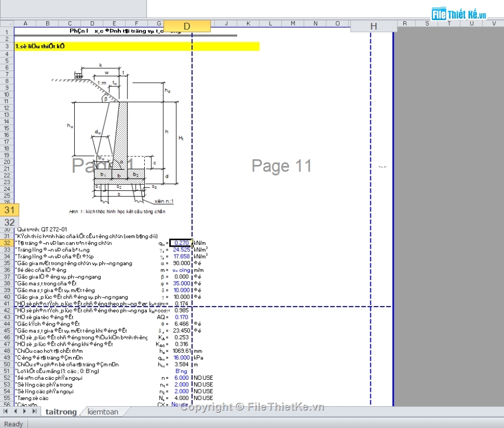The image size is (504, 428).
Task: Click cell with value 90.000
Action: 180,263
